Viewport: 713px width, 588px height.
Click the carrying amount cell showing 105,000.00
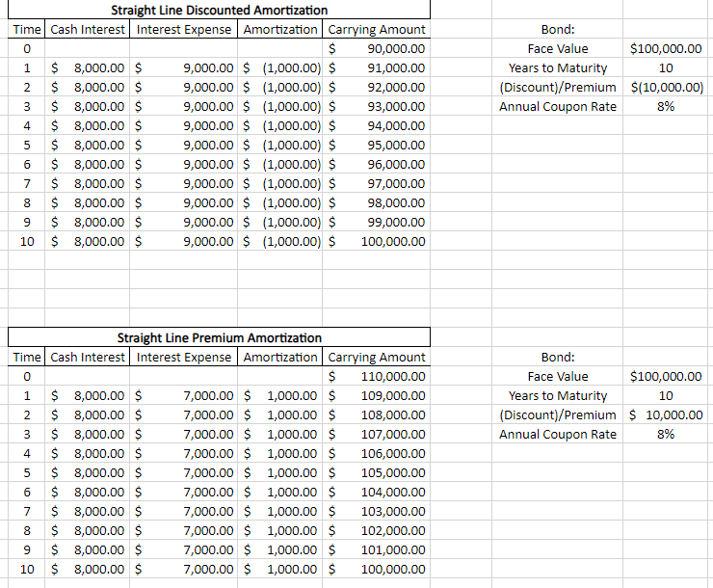pos(376,472)
